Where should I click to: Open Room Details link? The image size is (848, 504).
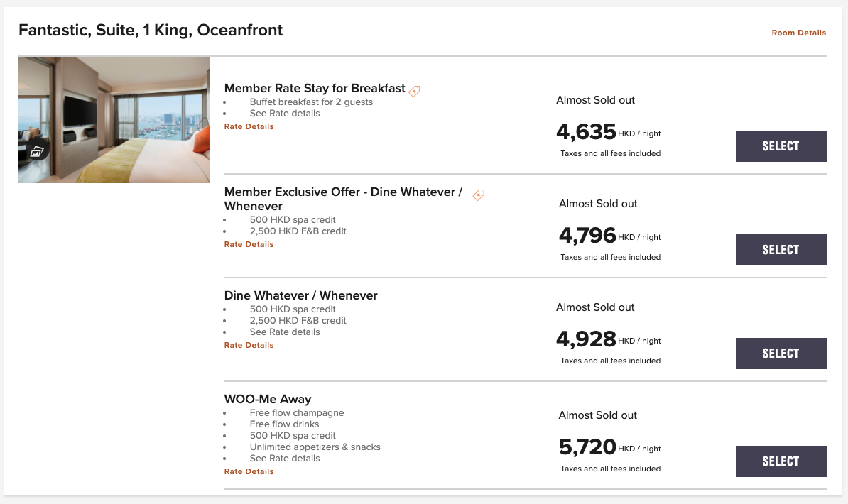coord(799,33)
